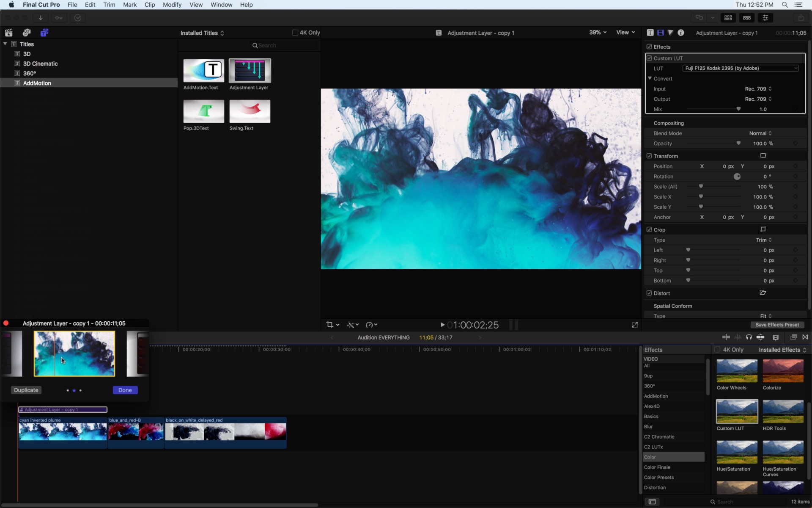Screen dimensions: 812x508
Task: Open the Mark menu in the menu bar
Action: pyautogui.click(x=130, y=5)
